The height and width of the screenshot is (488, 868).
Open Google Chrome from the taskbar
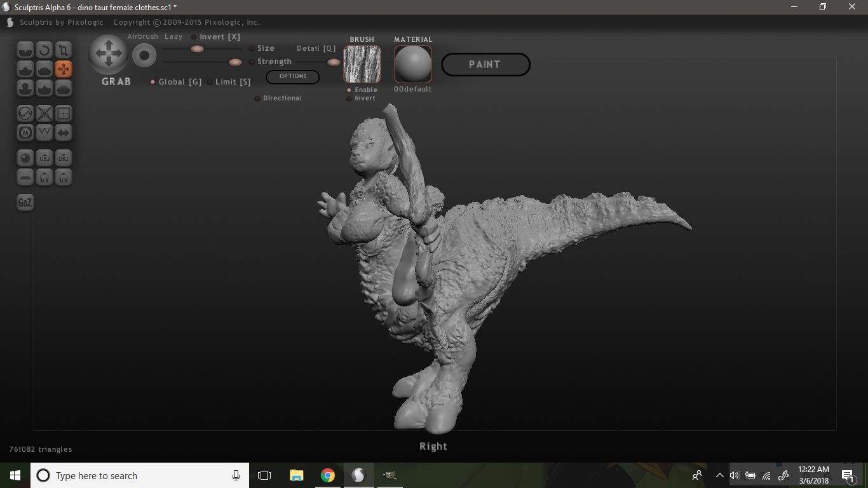point(328,475)
